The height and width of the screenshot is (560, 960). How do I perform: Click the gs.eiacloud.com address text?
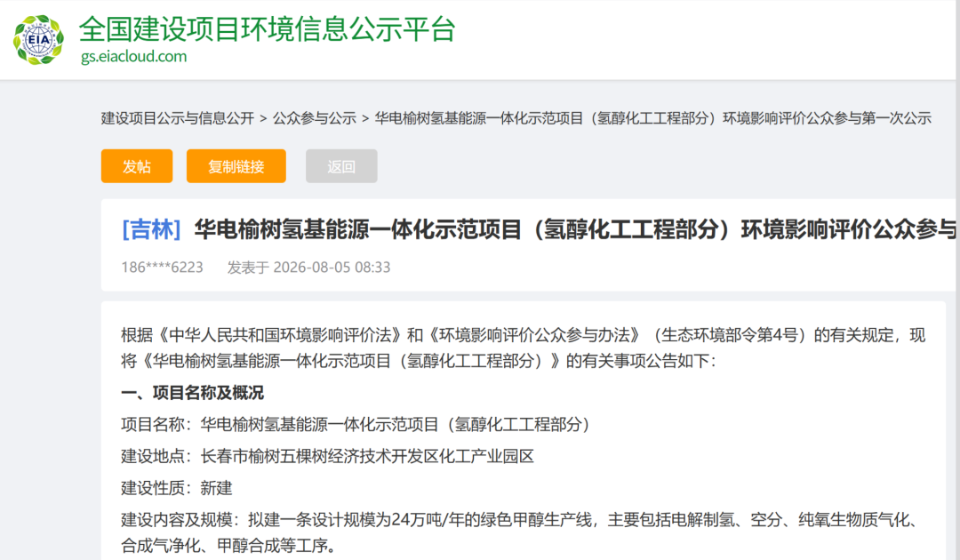coord(133,56)
